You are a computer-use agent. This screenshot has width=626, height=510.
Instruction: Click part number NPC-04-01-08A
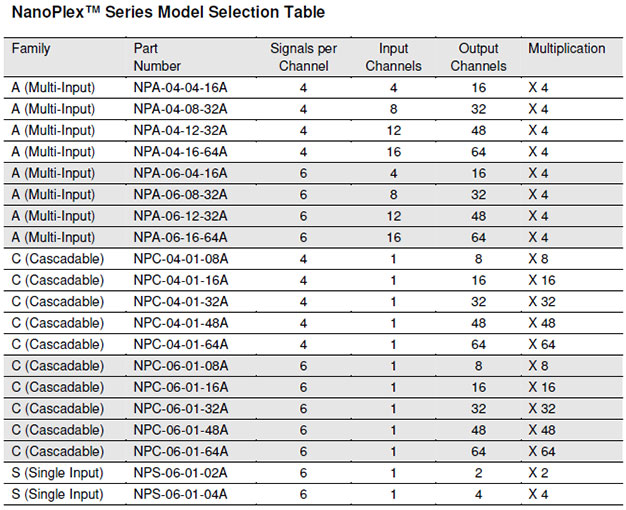[x=180, y=259]
